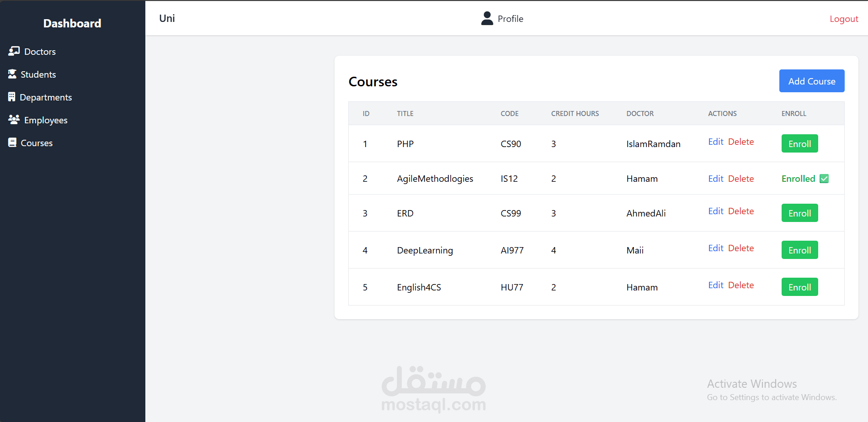Click the Dashboard heading in sidebar
The width and height of the screenshot is (868, 422).
pos(72,23)
